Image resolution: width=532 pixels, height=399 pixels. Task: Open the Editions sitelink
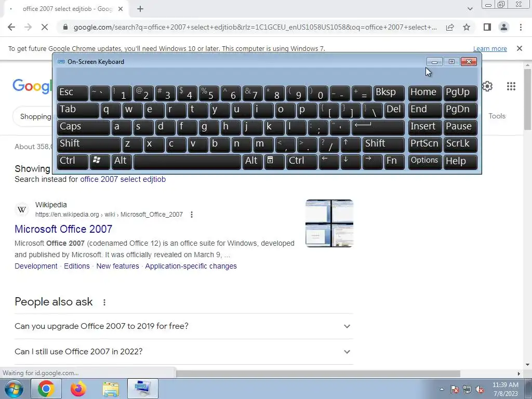(x=77, y=266)
